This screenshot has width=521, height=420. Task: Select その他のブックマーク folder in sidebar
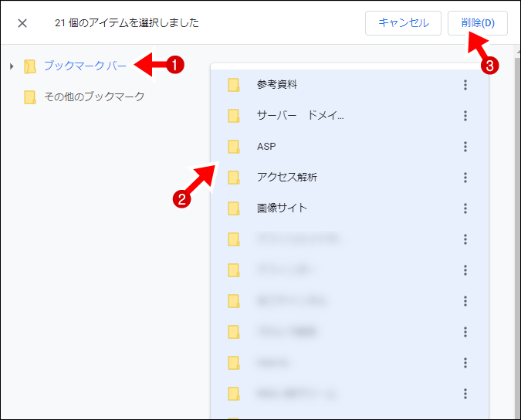coord(94,97)
